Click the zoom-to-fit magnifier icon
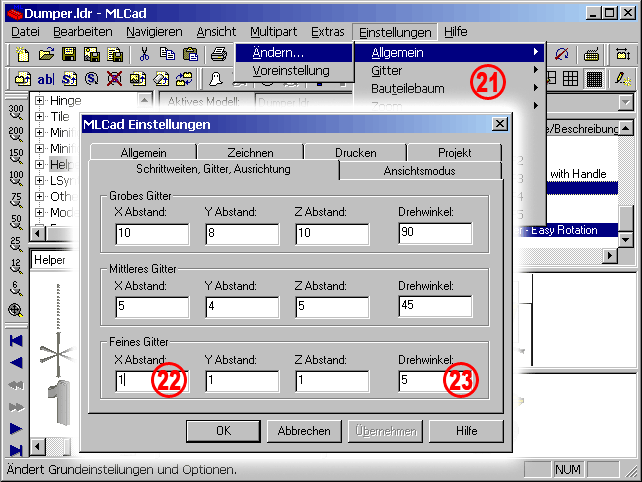Viewport: 642px width, 482px height. click(x=16, y=310)
